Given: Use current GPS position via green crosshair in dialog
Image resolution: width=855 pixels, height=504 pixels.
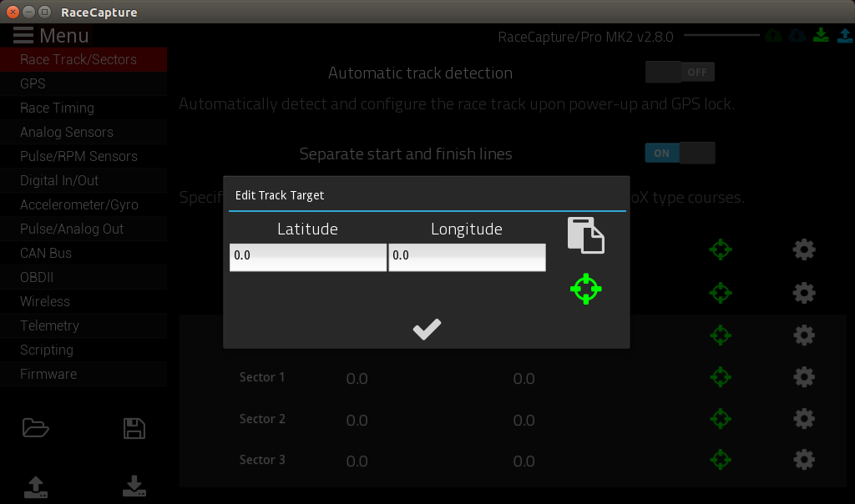Looking at the screenshot, I should (x=585, y=289).
